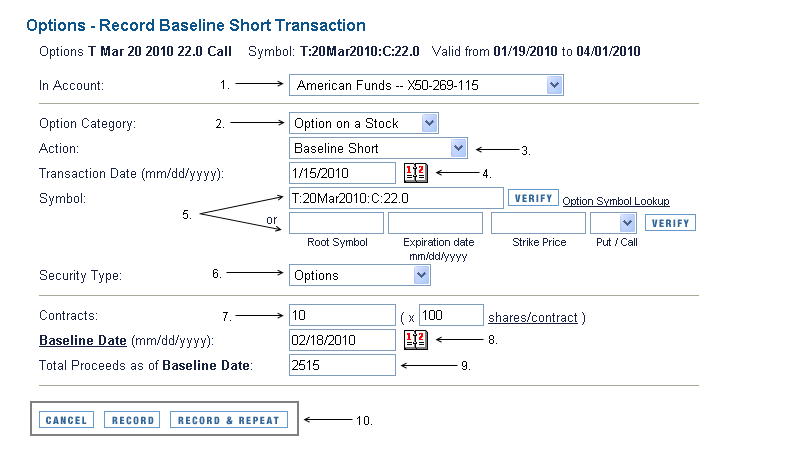Open the Put / Call dropdown
Image resolution: width=794 pixels, height=453 pixels.
click(613, 223)
